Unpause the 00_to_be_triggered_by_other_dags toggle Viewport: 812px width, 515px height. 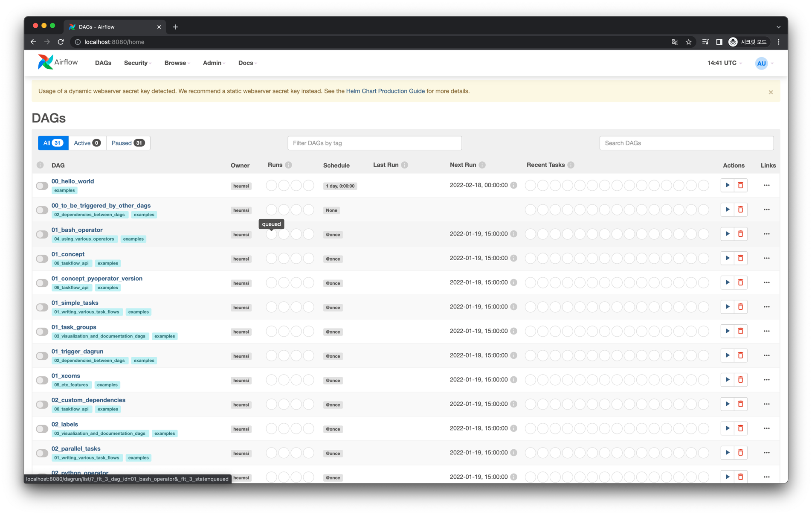coord(42,210)
